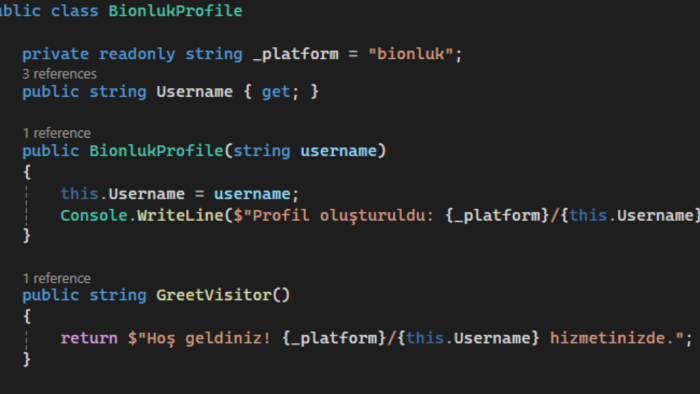
Task: Click this.Username assignment target
Action: tap(123, 194)
